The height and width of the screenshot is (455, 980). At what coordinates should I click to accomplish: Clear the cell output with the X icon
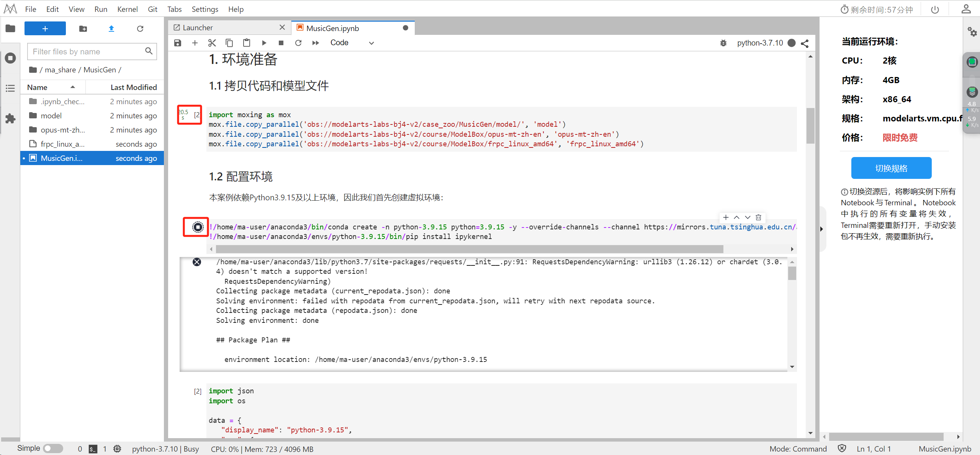coord(197,262)
